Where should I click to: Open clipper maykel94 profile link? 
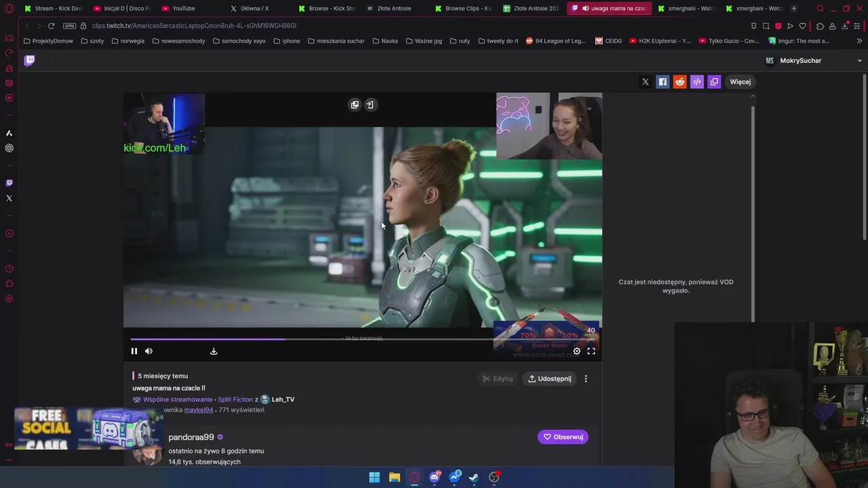pyautogui.click(x=199, y=410)
